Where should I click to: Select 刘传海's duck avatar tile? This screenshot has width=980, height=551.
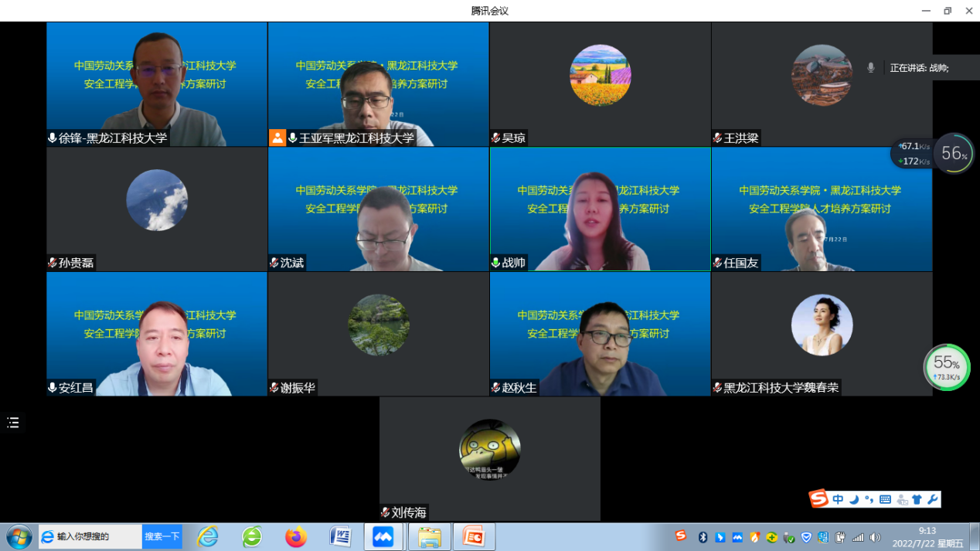pyautogui.click(x=489, y=450)
